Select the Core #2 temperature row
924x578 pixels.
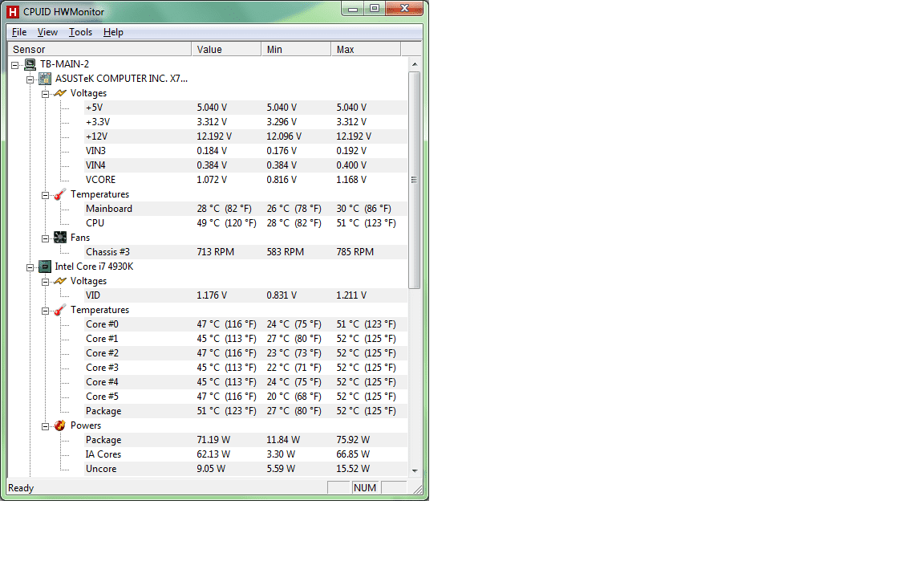pos(245,353)
